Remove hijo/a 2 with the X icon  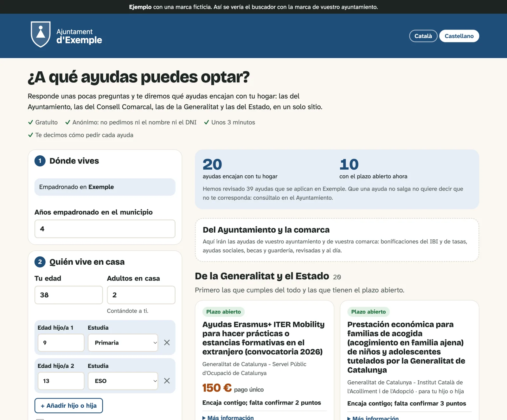167,381
